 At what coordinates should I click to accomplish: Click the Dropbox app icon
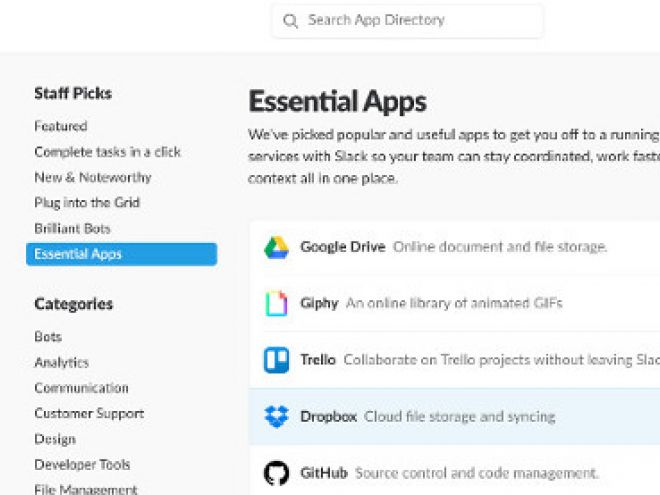276,416
